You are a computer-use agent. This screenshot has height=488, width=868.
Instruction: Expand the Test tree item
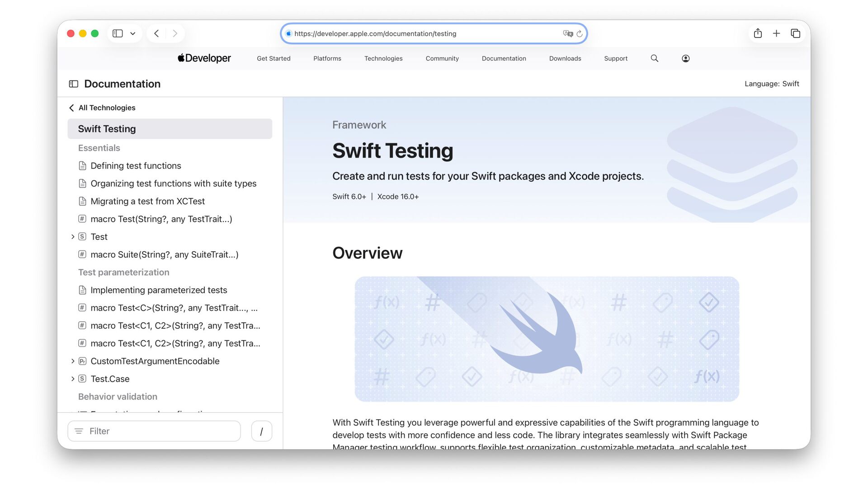point(72,237)
